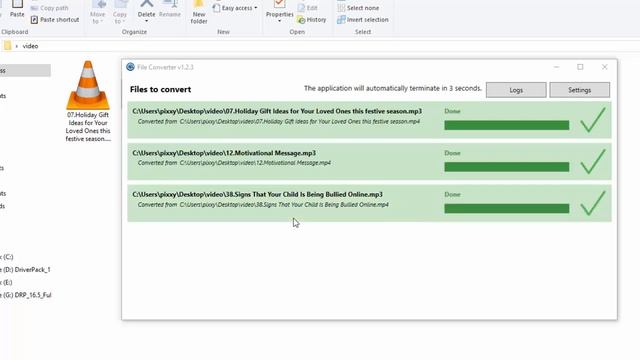Click 'Converted from' line of Holiday Gift Ideas.mp4

[279, 122]
